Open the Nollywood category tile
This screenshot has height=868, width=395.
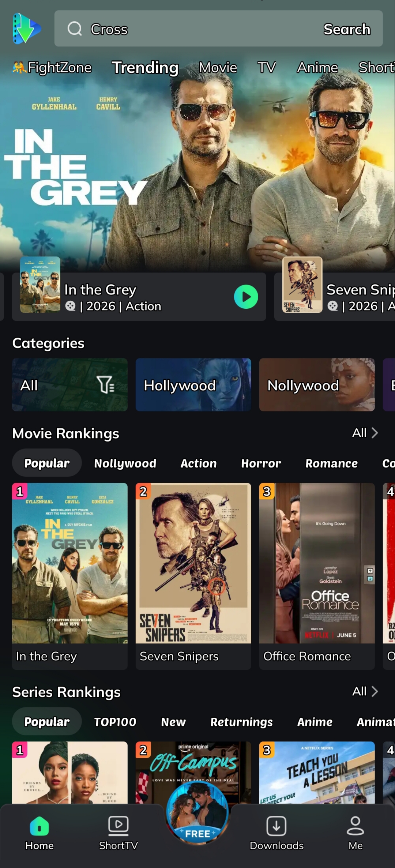pos(317,385)
